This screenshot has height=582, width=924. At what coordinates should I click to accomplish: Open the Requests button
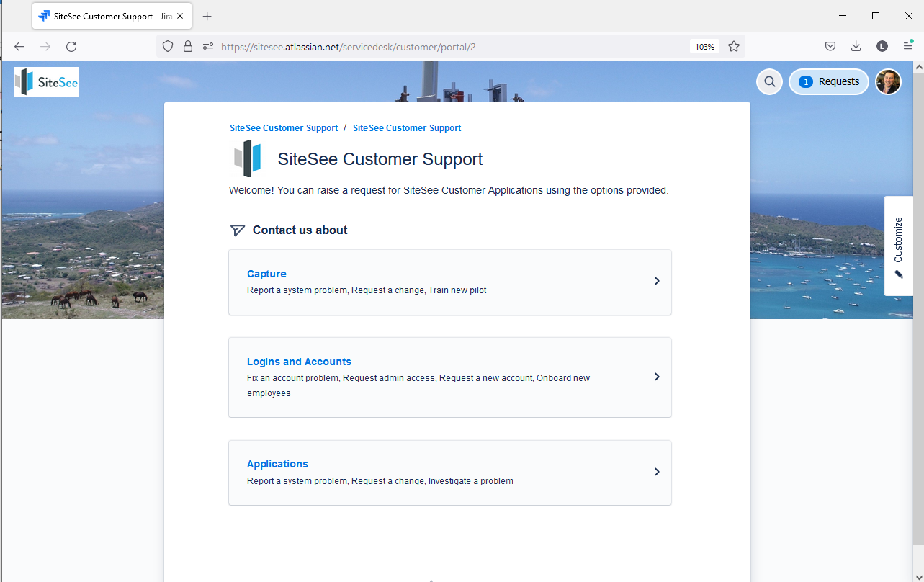point(829,81)
